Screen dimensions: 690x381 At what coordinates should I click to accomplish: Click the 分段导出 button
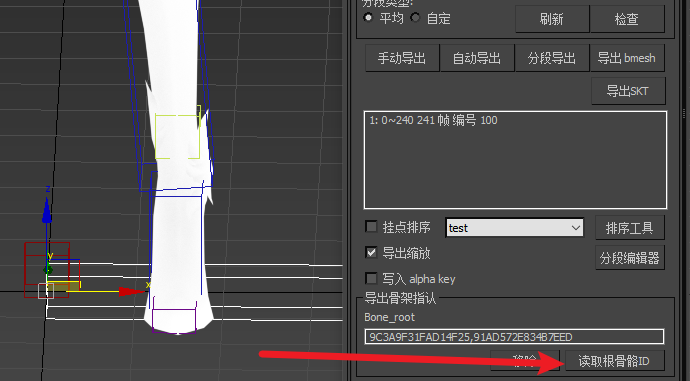point(552,58)
